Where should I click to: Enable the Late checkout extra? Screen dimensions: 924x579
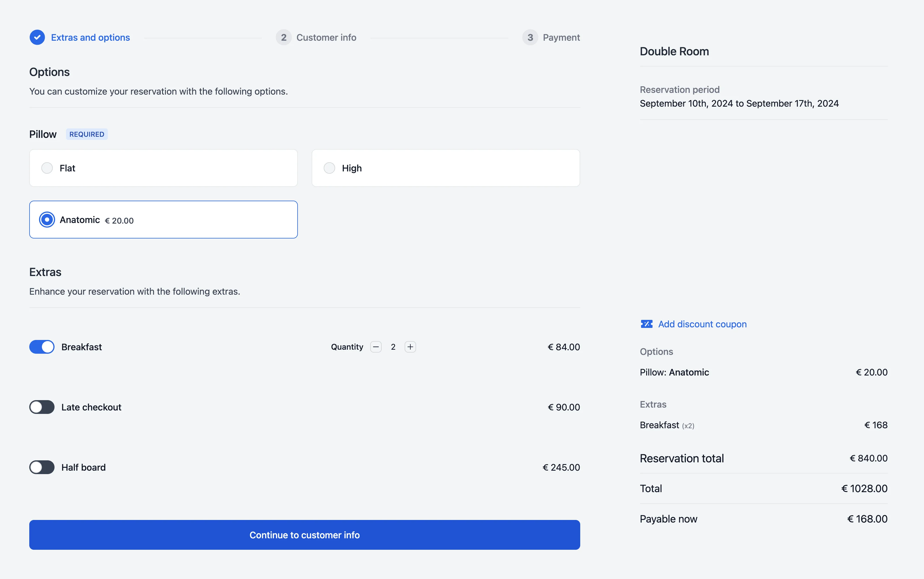pyautogui.click(x=41, y=407)
